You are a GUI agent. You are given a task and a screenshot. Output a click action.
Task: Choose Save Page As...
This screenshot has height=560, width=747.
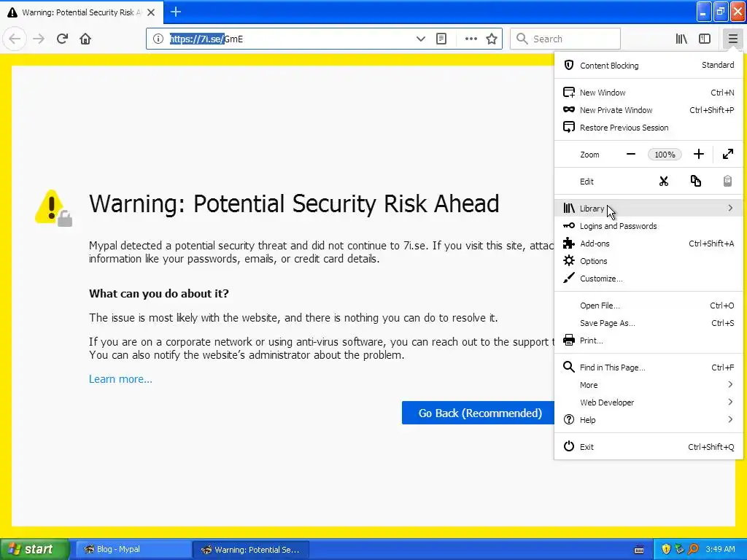[649, 323]
